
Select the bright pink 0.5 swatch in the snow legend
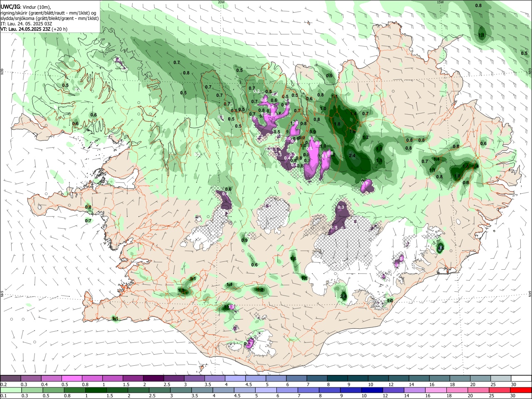click(71, 378)
